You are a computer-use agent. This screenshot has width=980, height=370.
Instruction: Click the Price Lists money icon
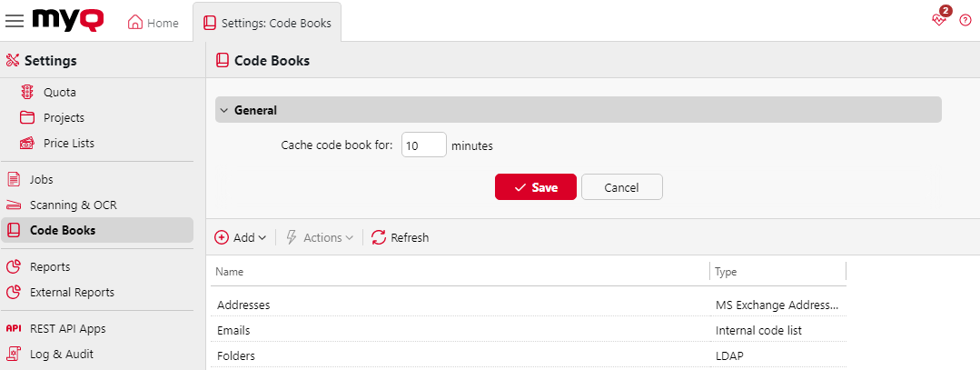point(27,143)
